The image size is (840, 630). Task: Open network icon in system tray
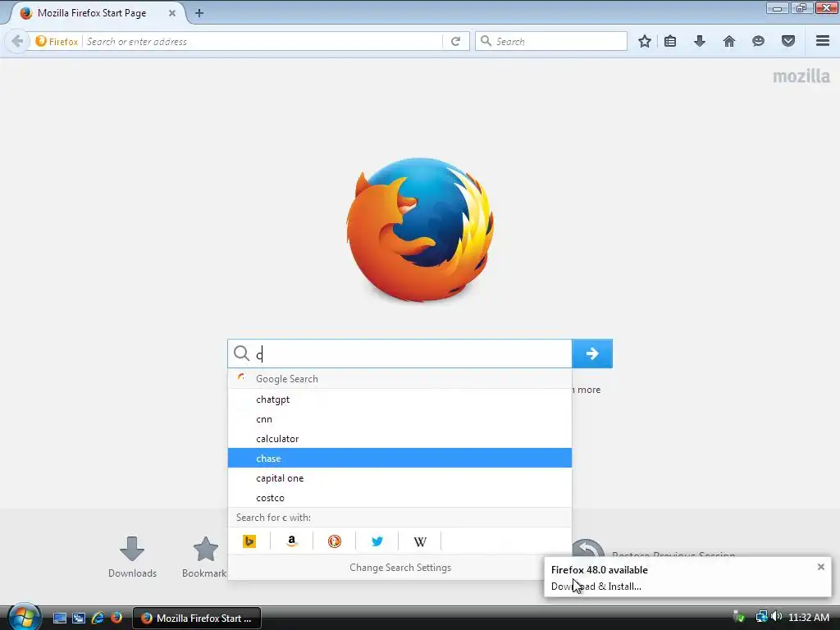(761, 617)
